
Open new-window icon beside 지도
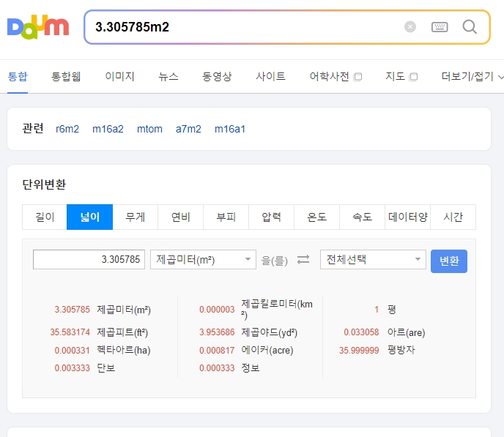click(413, 77)
